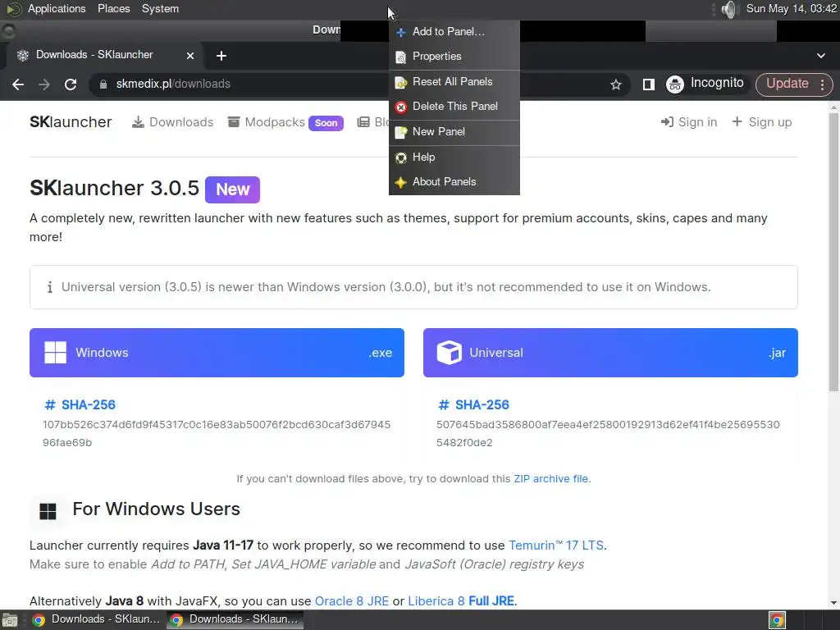Reload the page with the refresh icon

click(x=71, y=84)
